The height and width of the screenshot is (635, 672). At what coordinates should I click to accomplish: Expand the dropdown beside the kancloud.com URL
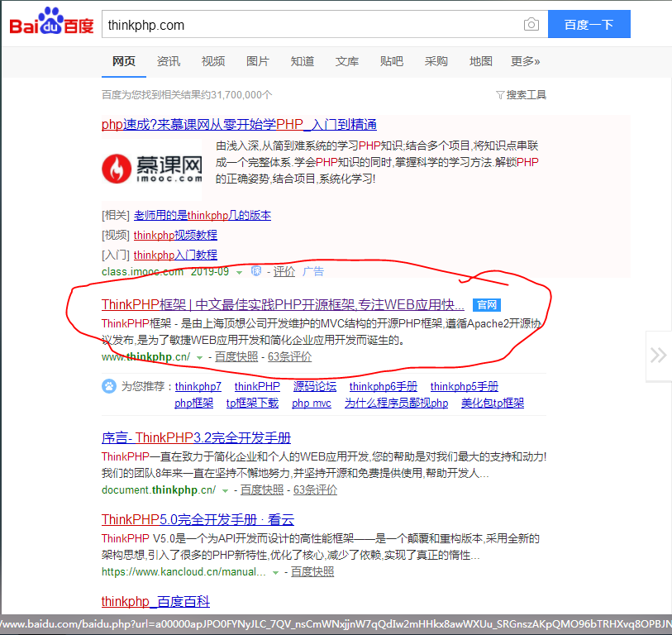(275, 571)
